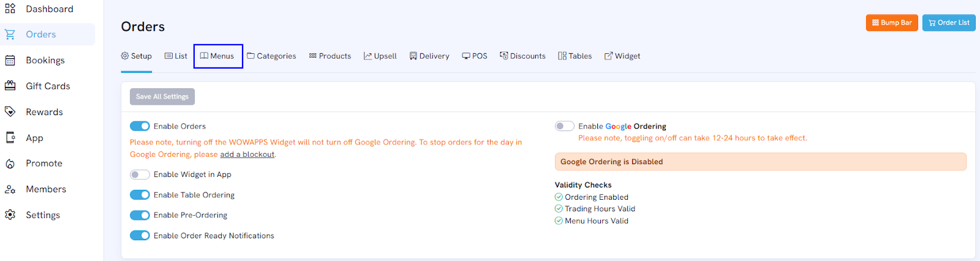This screenshot has width=980, height=261.
Task: Select the Rewards tag icon
Action: pos(10,112)
